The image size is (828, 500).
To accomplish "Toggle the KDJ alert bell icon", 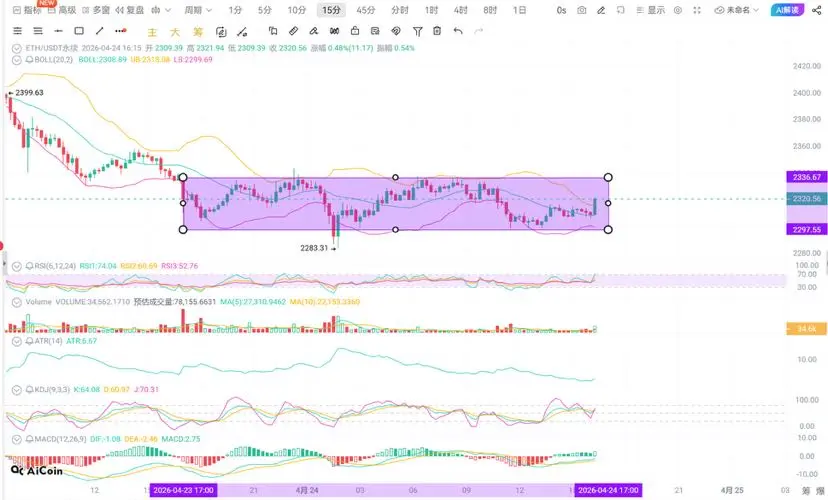I will 29,390.
